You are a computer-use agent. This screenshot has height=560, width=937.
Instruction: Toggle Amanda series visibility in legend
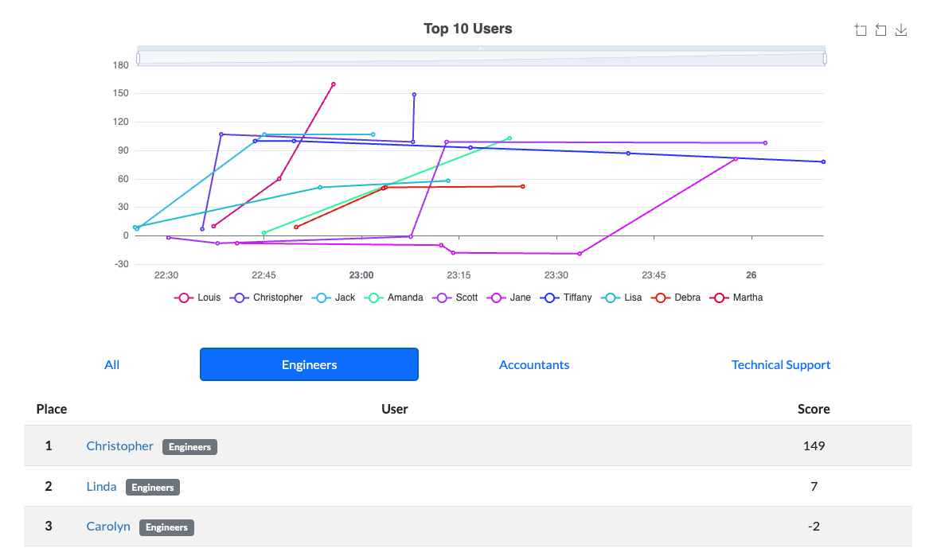point(393,297)
